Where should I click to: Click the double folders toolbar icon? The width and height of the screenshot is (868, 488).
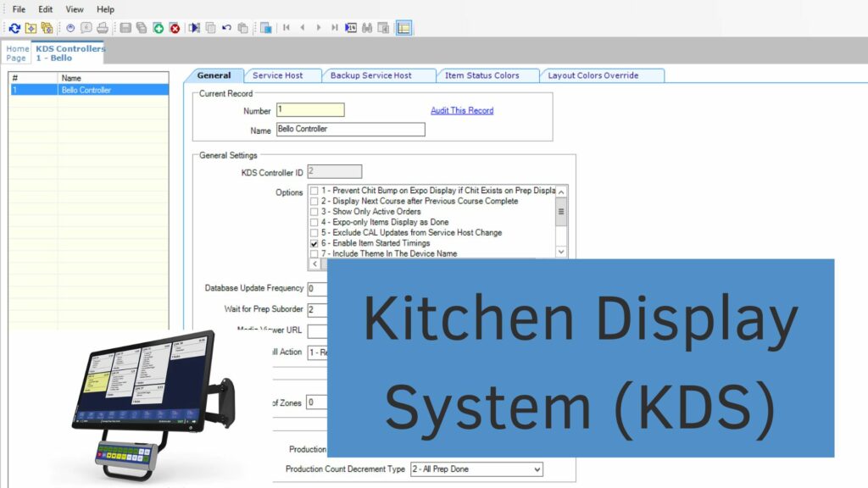(x=47, y=28)
